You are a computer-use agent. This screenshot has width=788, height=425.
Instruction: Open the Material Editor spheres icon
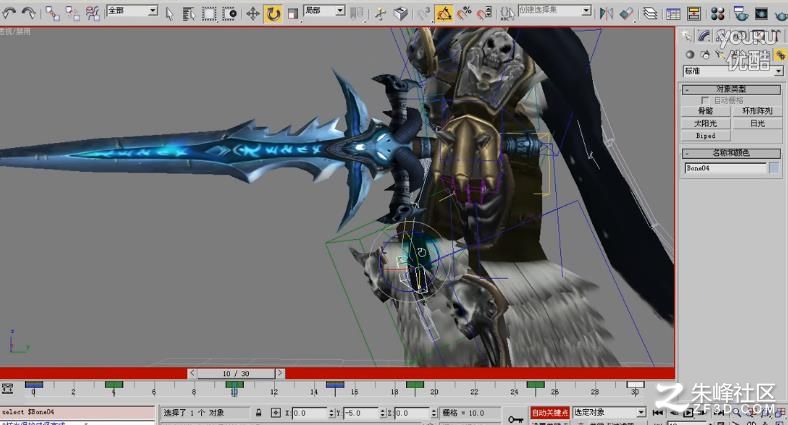pyautogui.click(x=718, y=14)
